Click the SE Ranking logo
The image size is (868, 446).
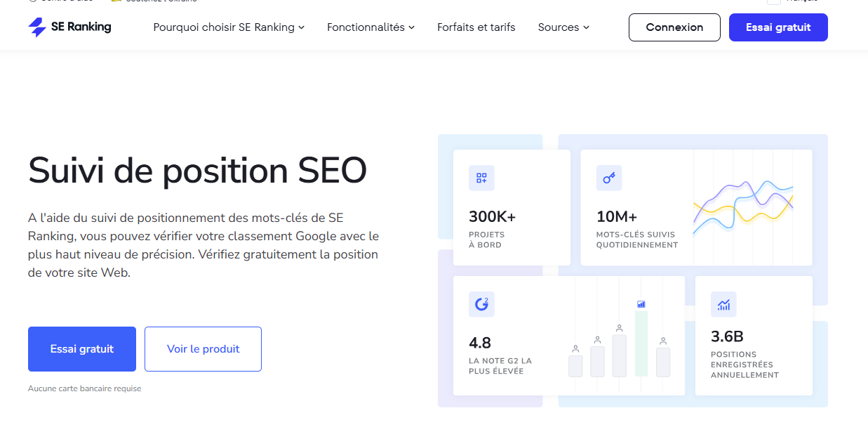[x=69, y=27]
